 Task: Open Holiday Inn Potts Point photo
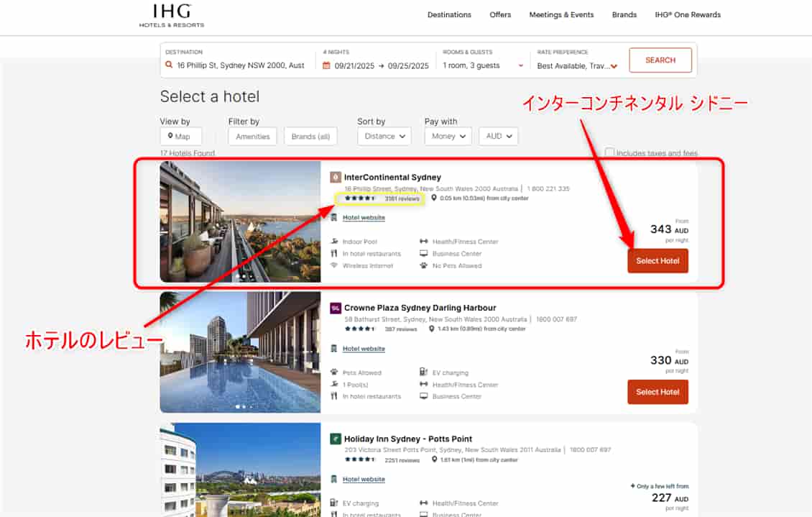coord(240,470)
